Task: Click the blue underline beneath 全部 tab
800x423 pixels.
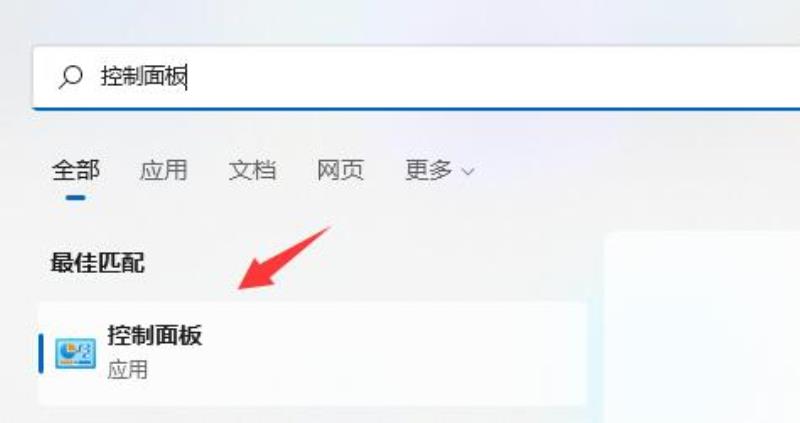Action: [x=76, y=197]
